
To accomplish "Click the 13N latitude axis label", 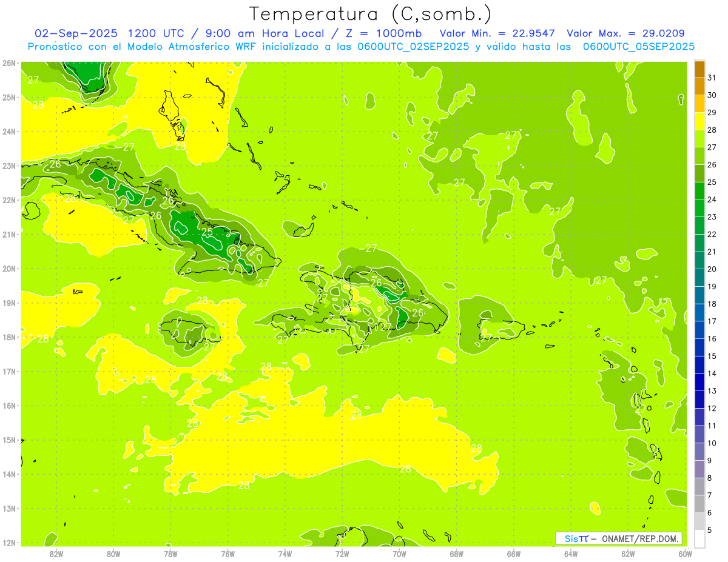I will click(x=9, y=508).
